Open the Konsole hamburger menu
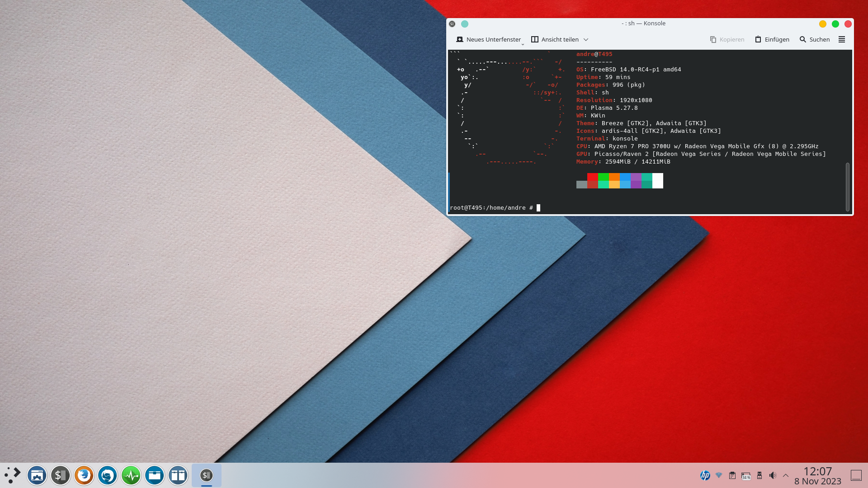 point(842,39)
